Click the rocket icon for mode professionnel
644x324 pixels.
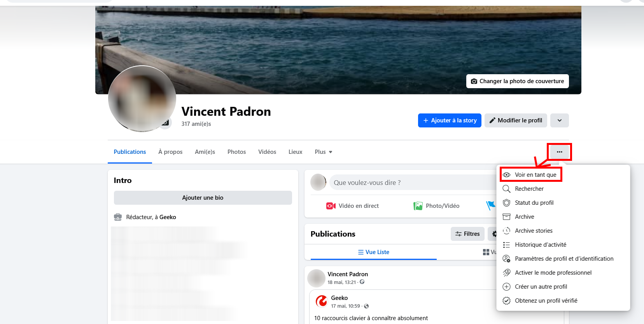(506, 273)
